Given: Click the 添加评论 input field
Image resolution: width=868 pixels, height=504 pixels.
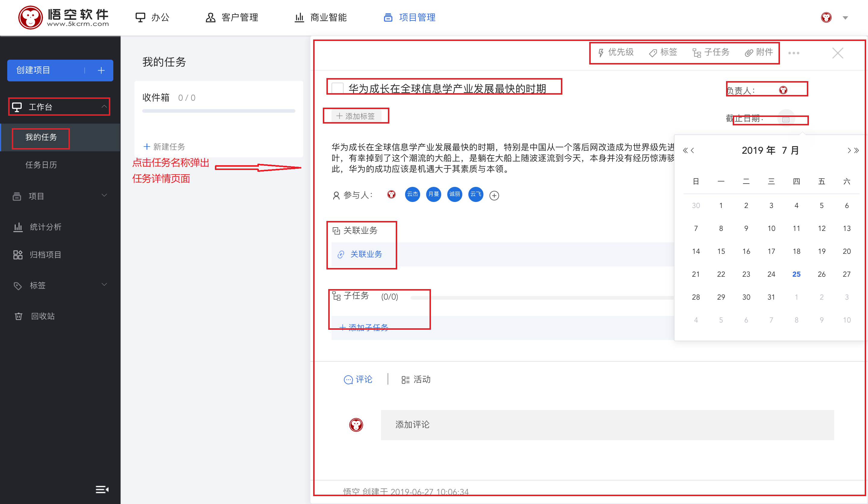Looking at the screenshot, I should (607, 425).
